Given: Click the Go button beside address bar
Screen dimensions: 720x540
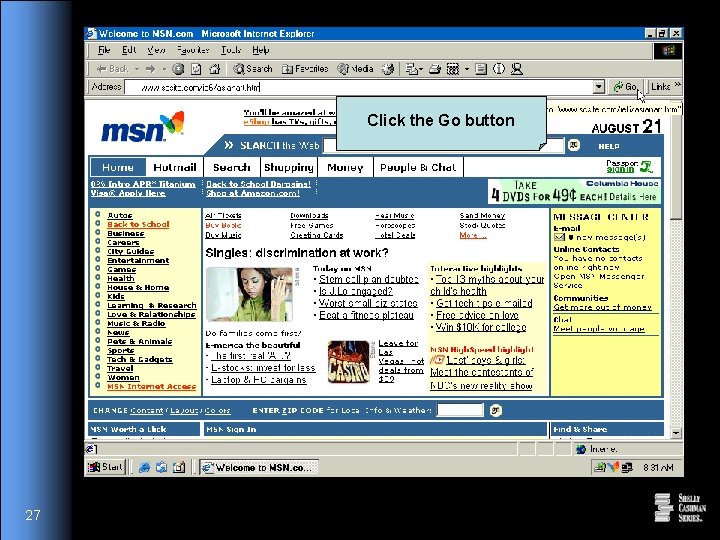Looking at the screenshot, I should [x=626, y=86].
